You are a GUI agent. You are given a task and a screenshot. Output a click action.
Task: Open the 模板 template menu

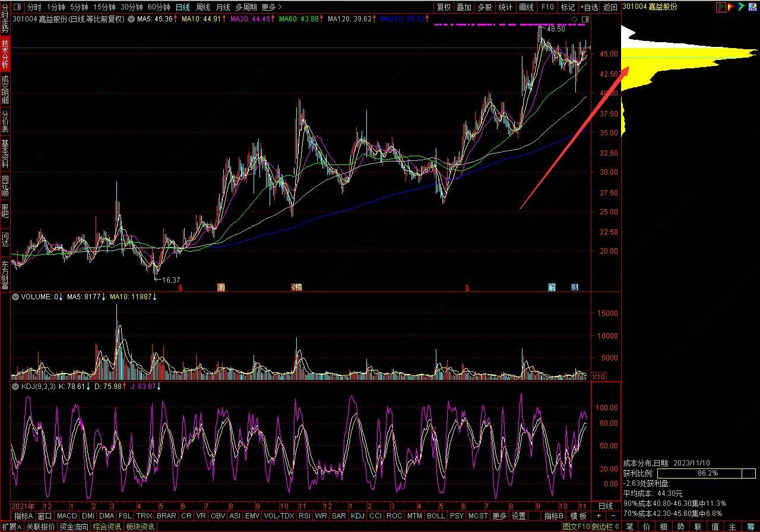(578, 516)
